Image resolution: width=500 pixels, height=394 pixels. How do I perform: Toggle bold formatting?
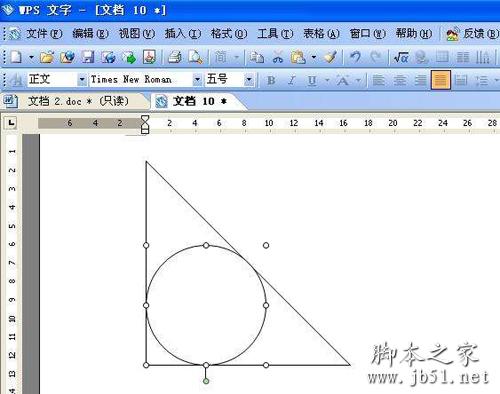(271, 80)
